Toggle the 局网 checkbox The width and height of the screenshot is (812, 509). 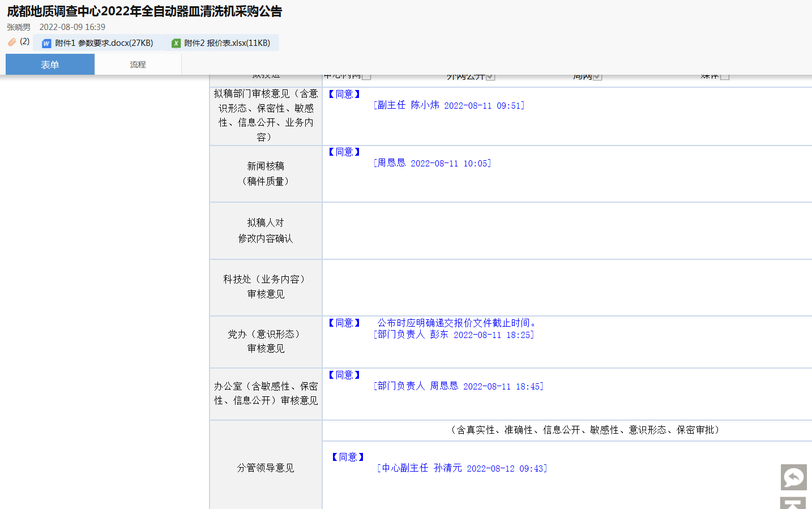point(597,76)
